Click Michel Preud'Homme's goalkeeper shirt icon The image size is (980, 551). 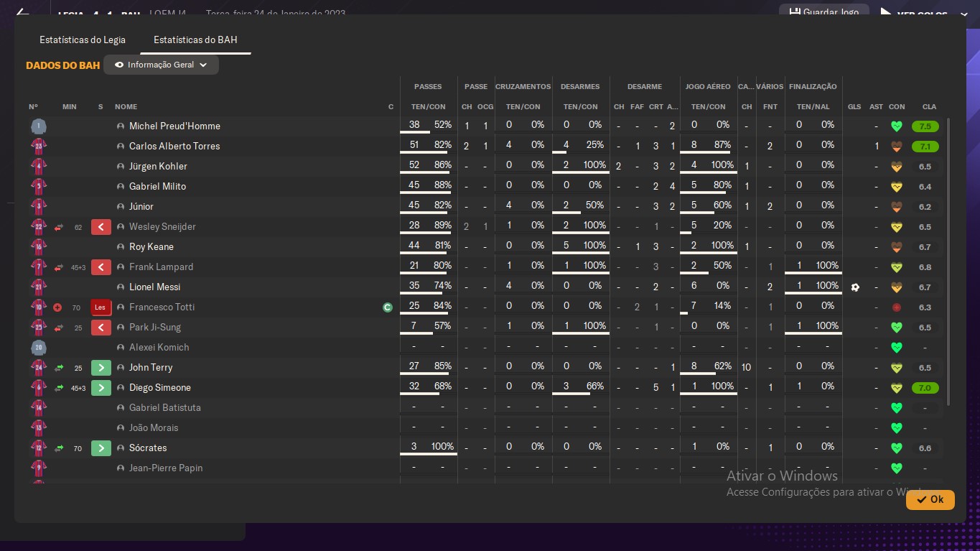38,126
